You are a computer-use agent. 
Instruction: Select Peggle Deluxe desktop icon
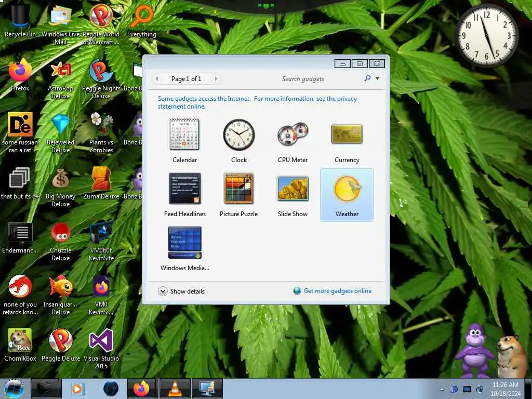[x=60, y=345]
